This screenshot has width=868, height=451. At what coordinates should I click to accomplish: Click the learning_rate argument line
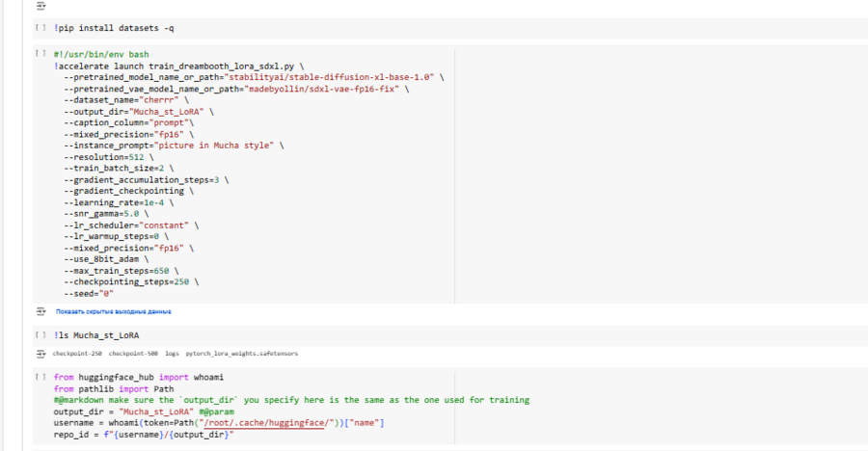(125, 202)
